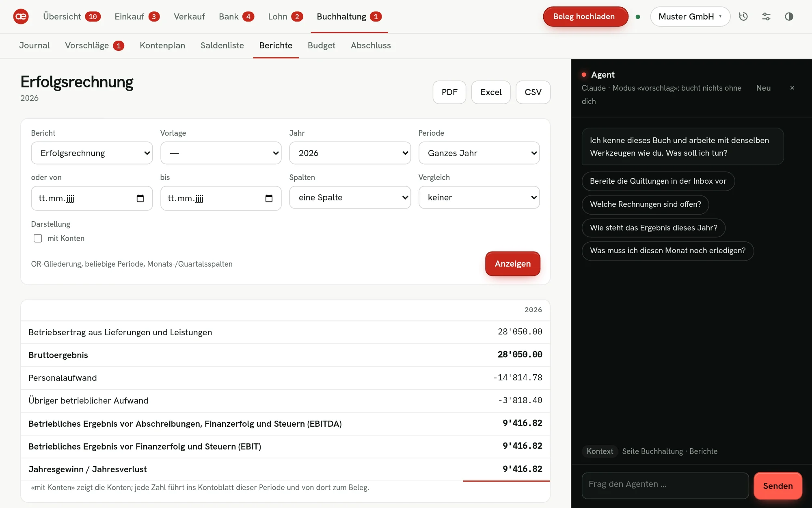Select suggestion 'Bereite die Quittungen in der Inbox vor'
Image resolution: width=812 pixels, height=508 pixels.
pos(658,181)
